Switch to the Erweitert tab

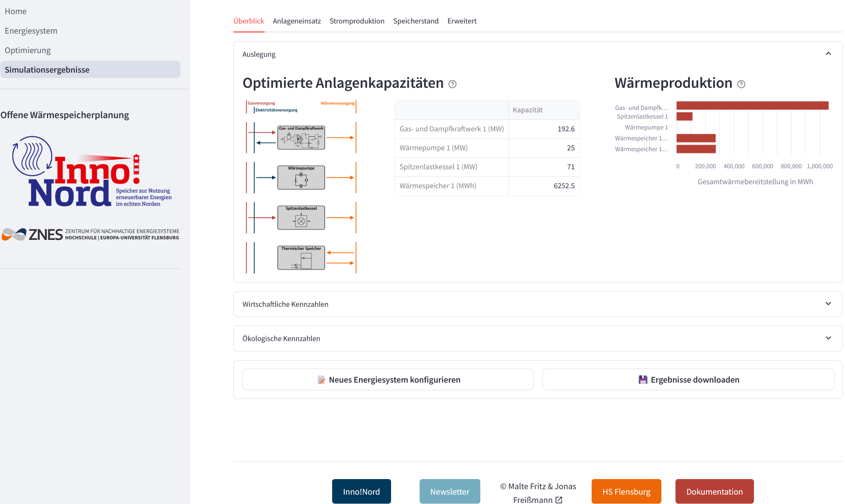pos(462,21)
